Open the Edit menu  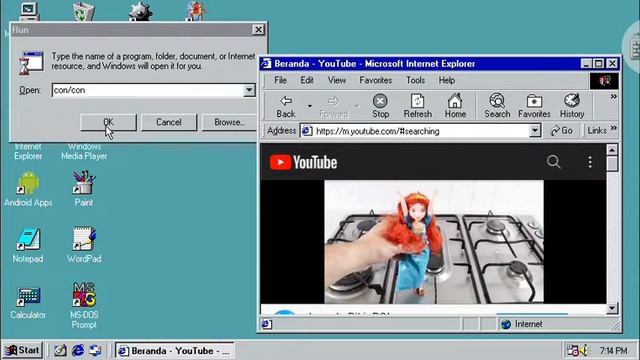[307, 80]
